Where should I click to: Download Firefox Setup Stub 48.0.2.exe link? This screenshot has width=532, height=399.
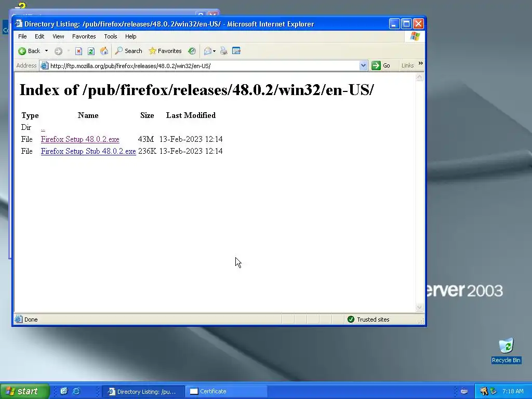click(88, 151)
